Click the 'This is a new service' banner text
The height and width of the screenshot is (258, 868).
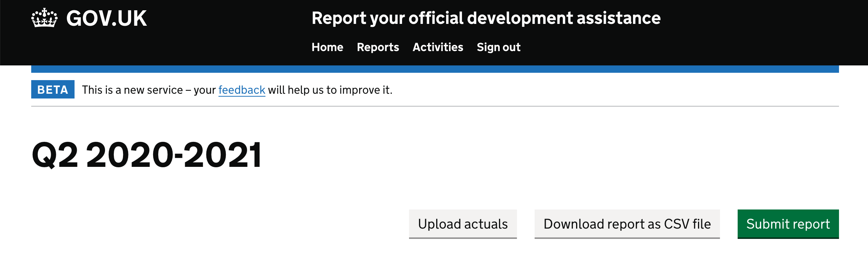237,90
